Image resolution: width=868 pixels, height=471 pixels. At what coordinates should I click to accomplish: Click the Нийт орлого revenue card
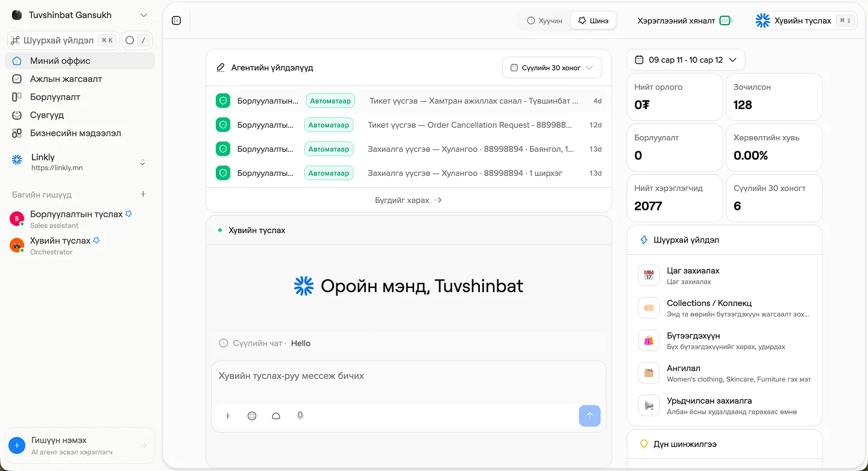675,97
